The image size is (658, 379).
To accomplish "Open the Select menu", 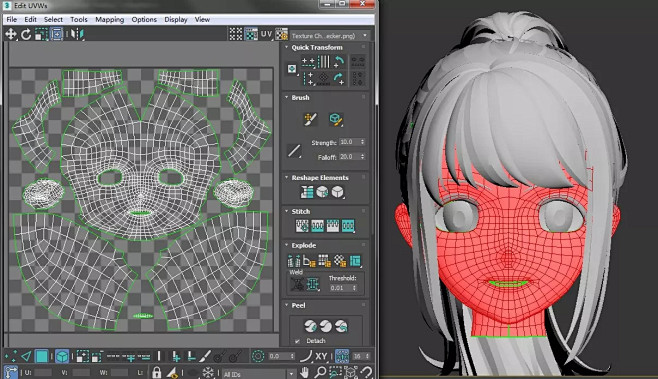I will 53,19.
